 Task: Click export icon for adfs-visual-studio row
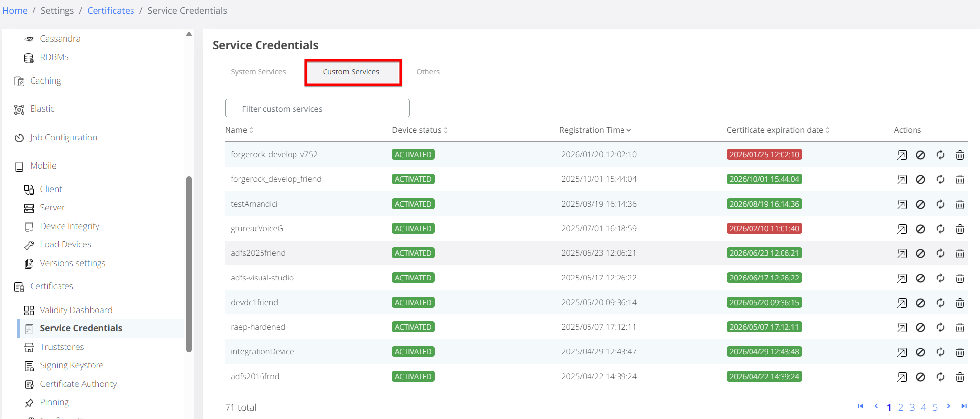(902, 278)
